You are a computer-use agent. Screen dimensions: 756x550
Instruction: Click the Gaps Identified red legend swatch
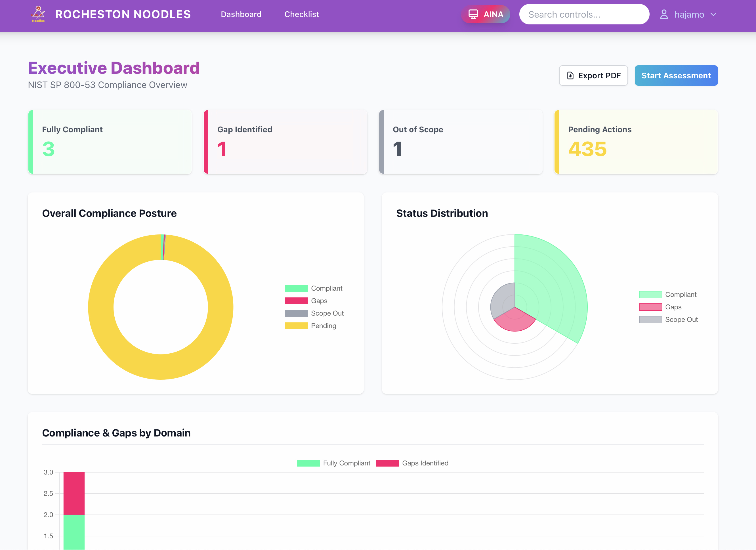click(x=387, y=463)
